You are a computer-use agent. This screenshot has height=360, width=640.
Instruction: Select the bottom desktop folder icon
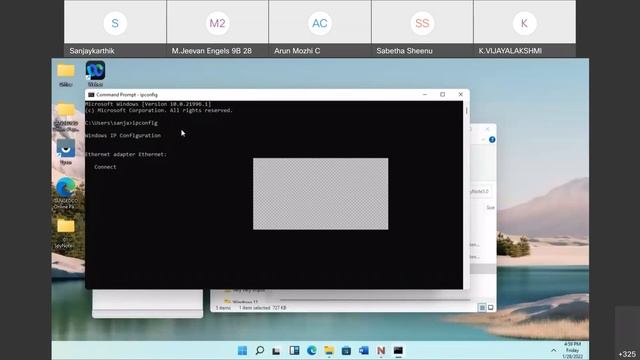tap(65, 233)
